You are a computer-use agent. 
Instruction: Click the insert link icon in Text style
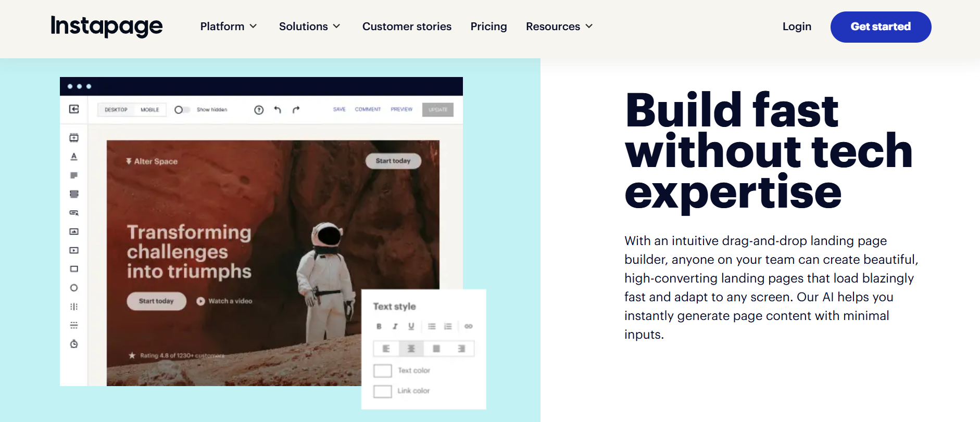click(x=469, y=326)
